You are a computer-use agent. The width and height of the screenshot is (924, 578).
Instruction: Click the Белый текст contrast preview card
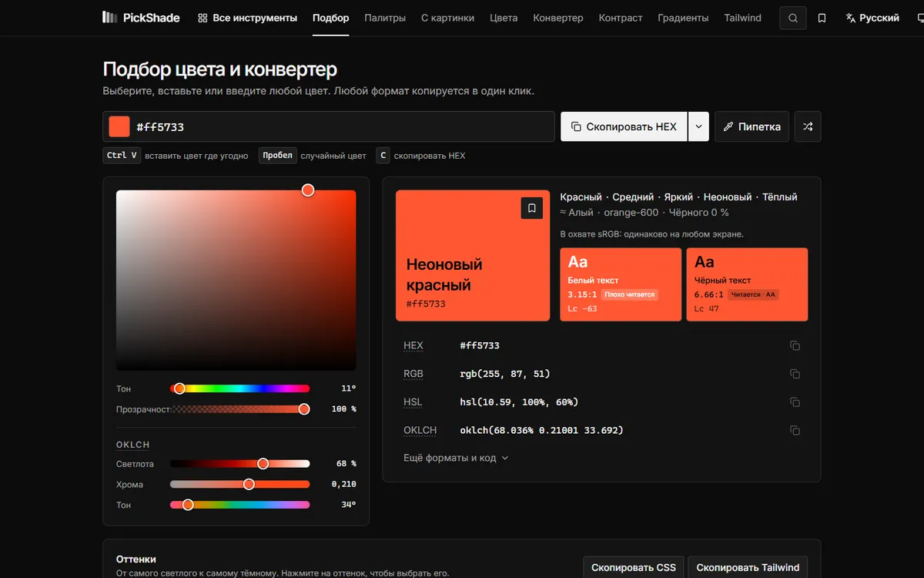click(x=621, y=284)
